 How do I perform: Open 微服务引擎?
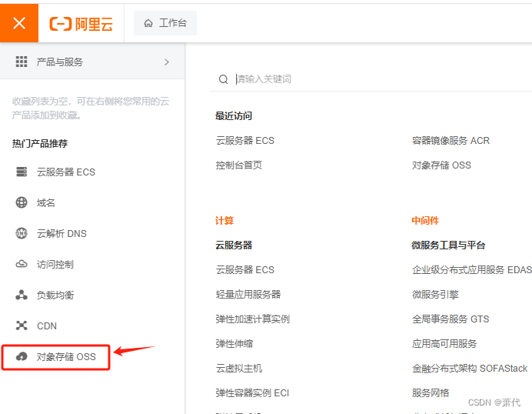point(435,295)
